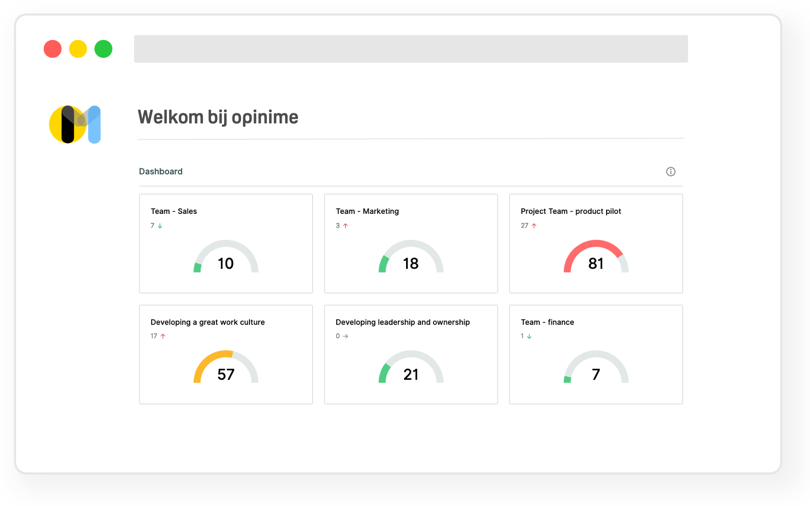Click the down arrow under Team - finance
This screenshot has width=810, height=506.
click(529, 337)
